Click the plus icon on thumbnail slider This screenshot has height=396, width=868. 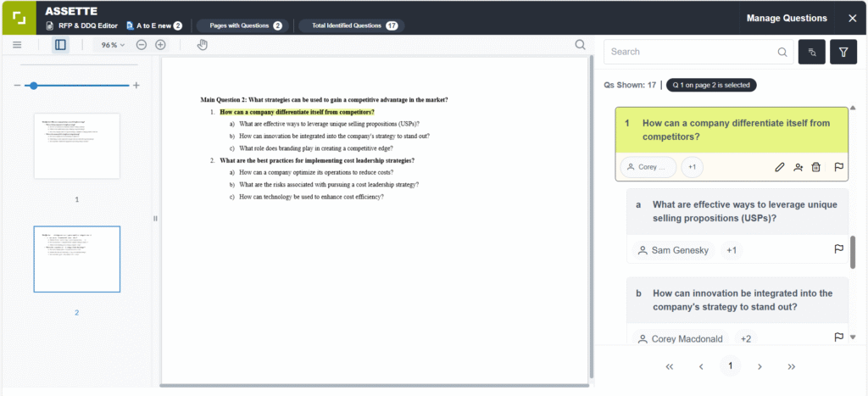point(136,86)
